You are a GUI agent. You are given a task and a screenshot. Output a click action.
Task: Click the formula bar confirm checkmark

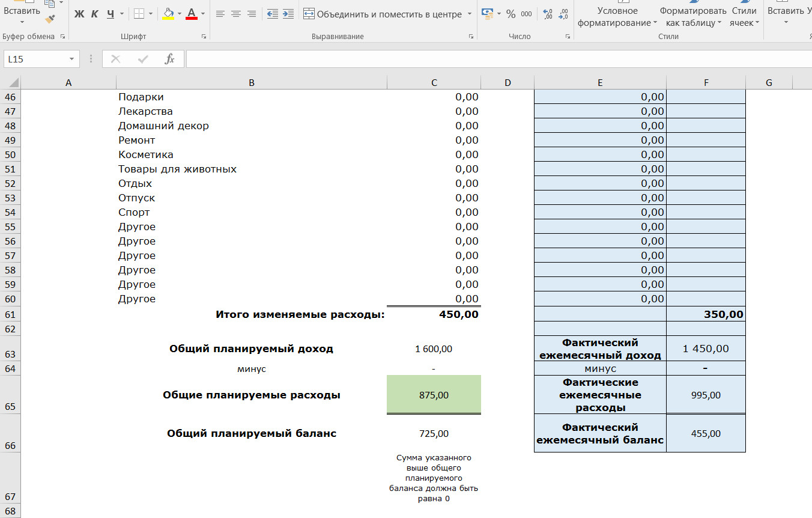143,59
